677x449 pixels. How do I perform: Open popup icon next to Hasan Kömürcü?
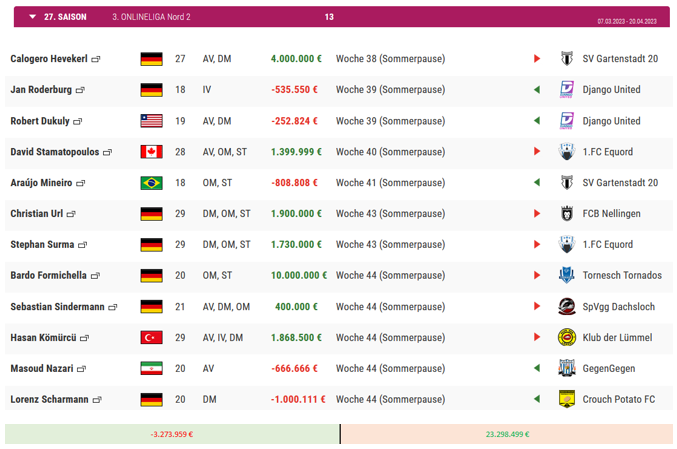pyautogui.click(x=85, y=338)
